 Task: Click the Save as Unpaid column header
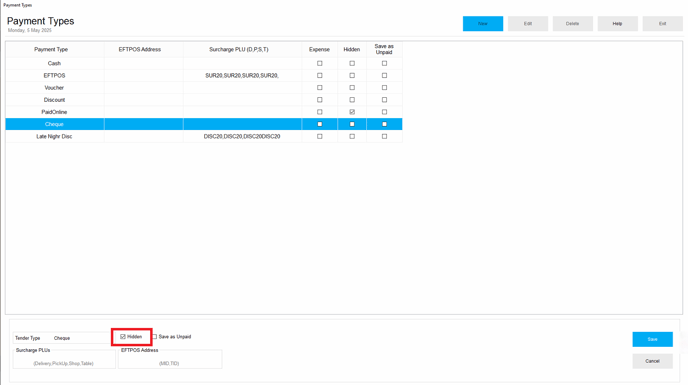[x=384, y=50]
